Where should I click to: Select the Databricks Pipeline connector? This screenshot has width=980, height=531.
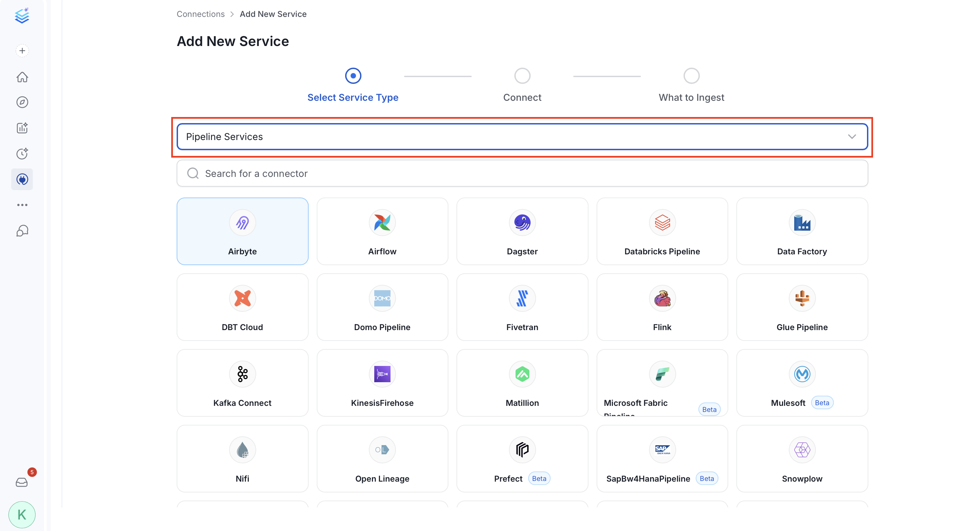click(662, 231)
